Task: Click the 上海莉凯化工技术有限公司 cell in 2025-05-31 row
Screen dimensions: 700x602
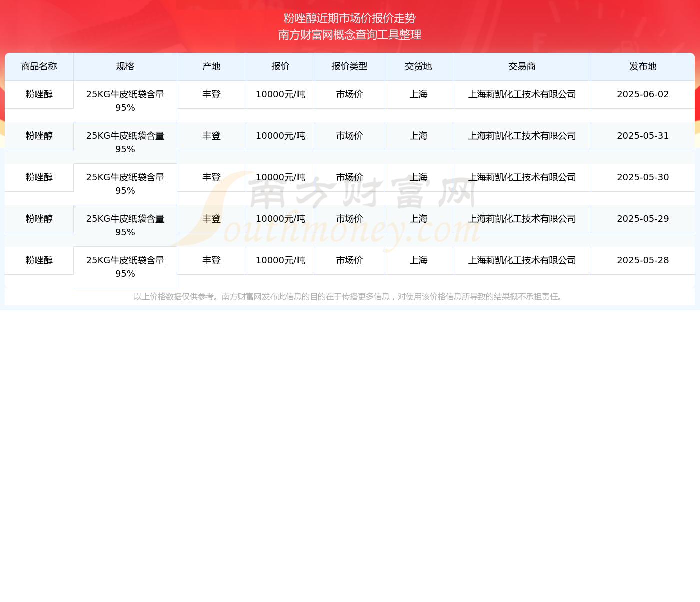Action: 522,136
